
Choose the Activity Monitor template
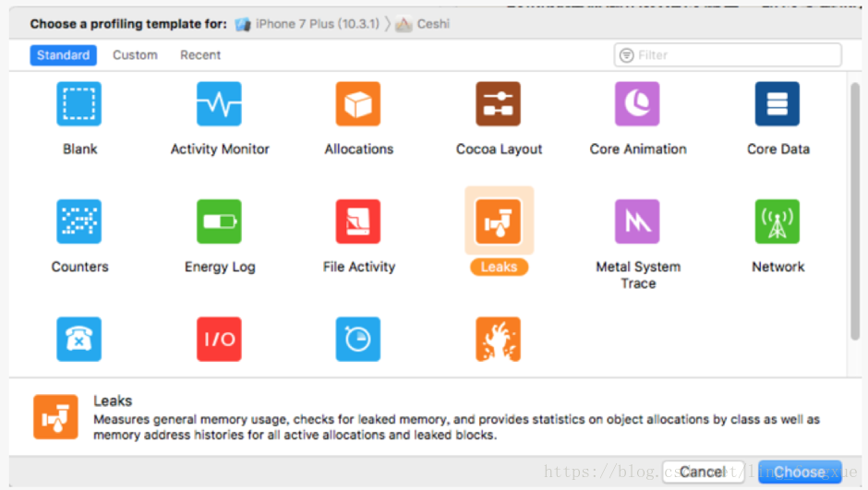click(x=219, y=104)
